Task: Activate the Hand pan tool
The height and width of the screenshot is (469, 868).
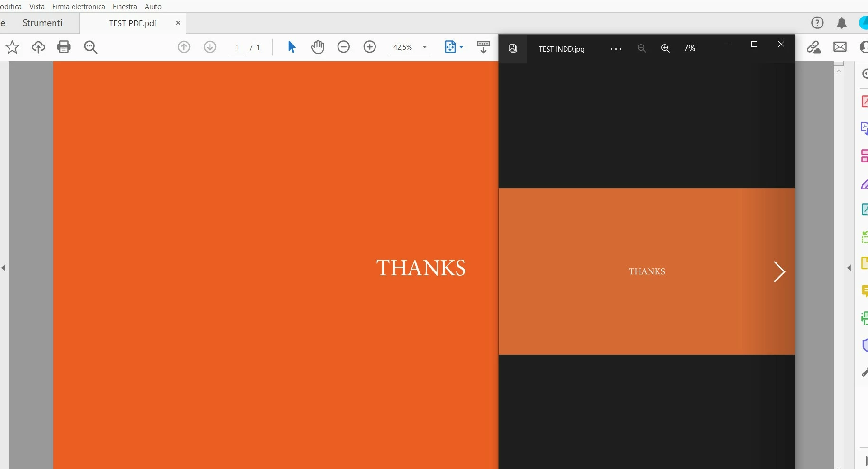Action: (x=318, y=47)
